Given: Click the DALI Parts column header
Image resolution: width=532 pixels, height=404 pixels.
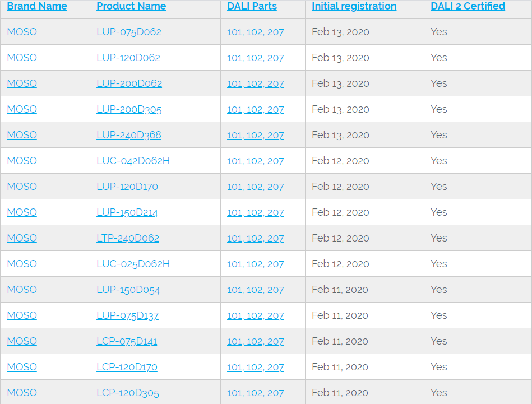Looking at the screenshot, I should (x=252, y=6).
